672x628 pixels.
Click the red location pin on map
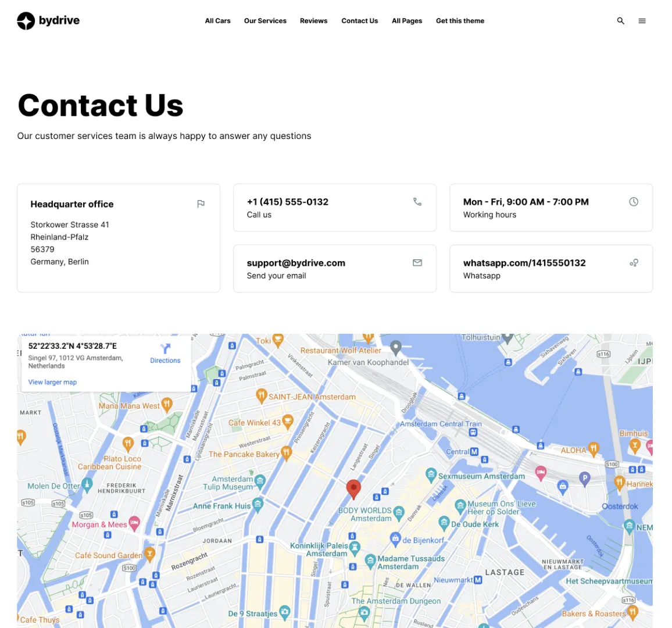[x=353, y=490]
